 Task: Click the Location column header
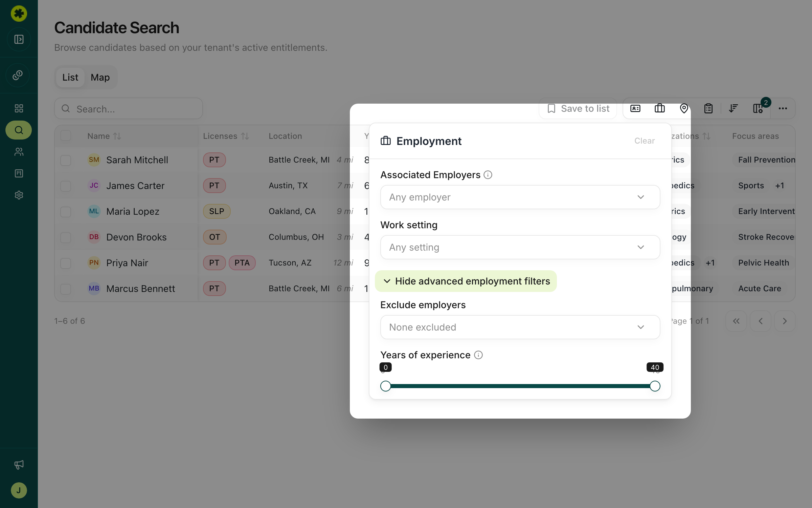click(285, 136)
